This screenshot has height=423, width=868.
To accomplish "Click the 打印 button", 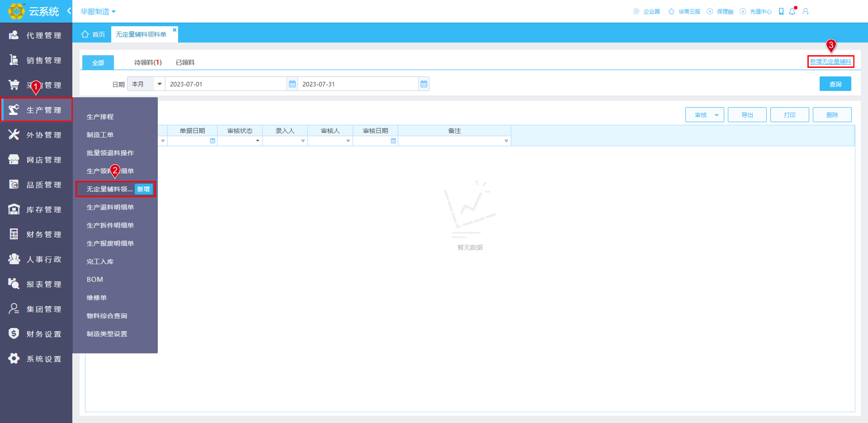I will tap(789, 115).
